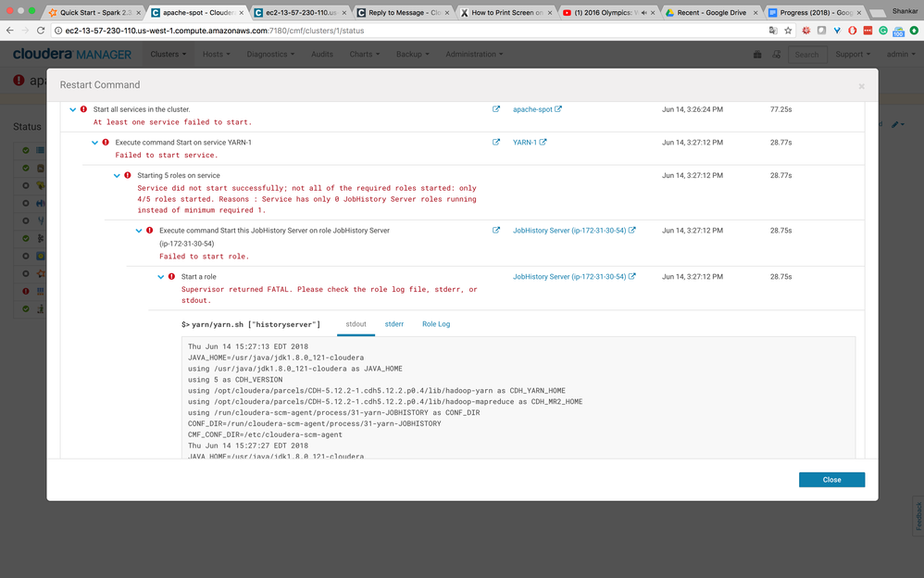Open a new browser tab

click(877, 13)
